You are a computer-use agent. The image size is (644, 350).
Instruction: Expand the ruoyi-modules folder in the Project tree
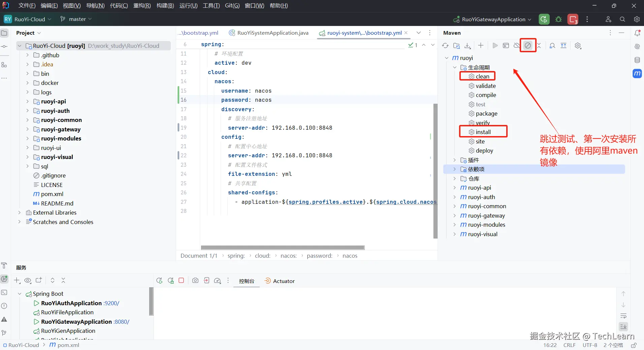tap(27, 138)
